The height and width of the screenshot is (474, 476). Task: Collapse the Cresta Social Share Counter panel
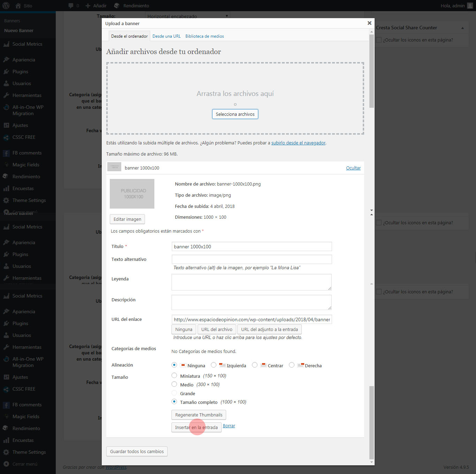coord(462,28)
